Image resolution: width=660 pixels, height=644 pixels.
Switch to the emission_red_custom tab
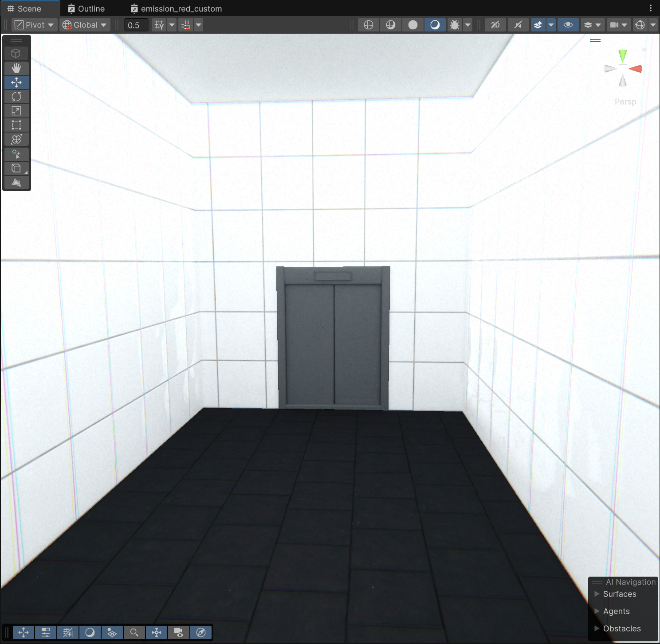pyautogui.click(x=176, y=9)
